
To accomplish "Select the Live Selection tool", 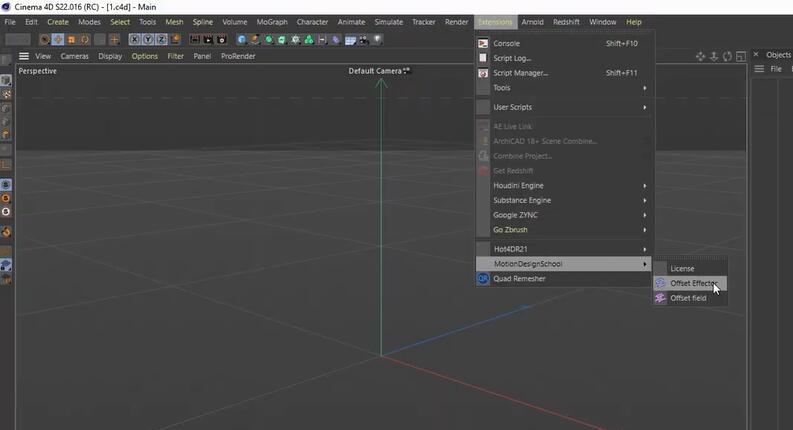I will pos(45,39).
